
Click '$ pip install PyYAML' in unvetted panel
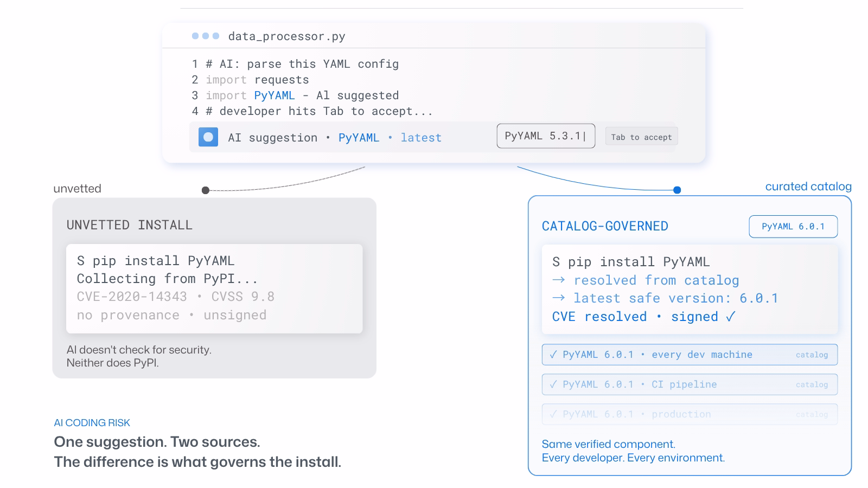pyautogui.click(x=156, y=261)
